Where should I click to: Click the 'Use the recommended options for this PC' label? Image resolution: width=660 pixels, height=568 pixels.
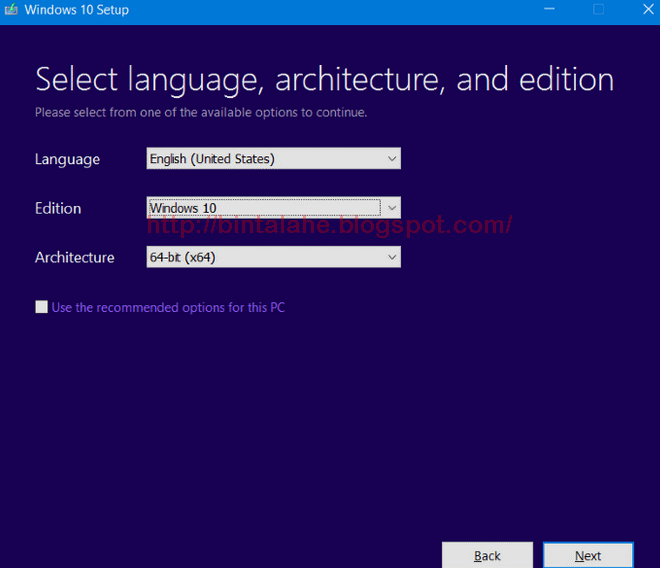pos(168,307)
